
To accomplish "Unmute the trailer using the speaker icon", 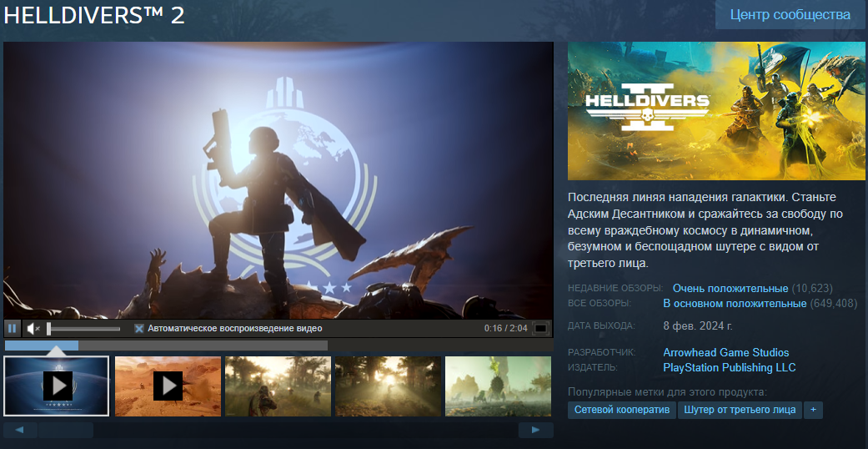I will (32, 329).
